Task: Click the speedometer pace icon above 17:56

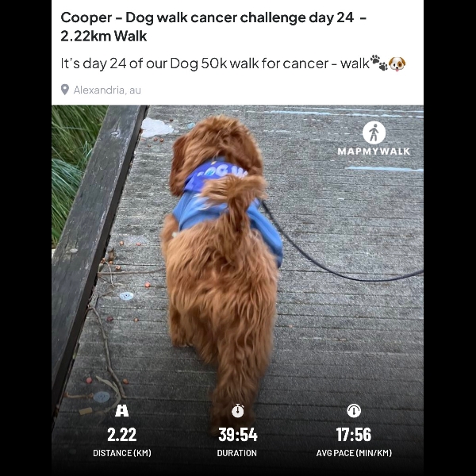Action: click(x=354, y=411)
